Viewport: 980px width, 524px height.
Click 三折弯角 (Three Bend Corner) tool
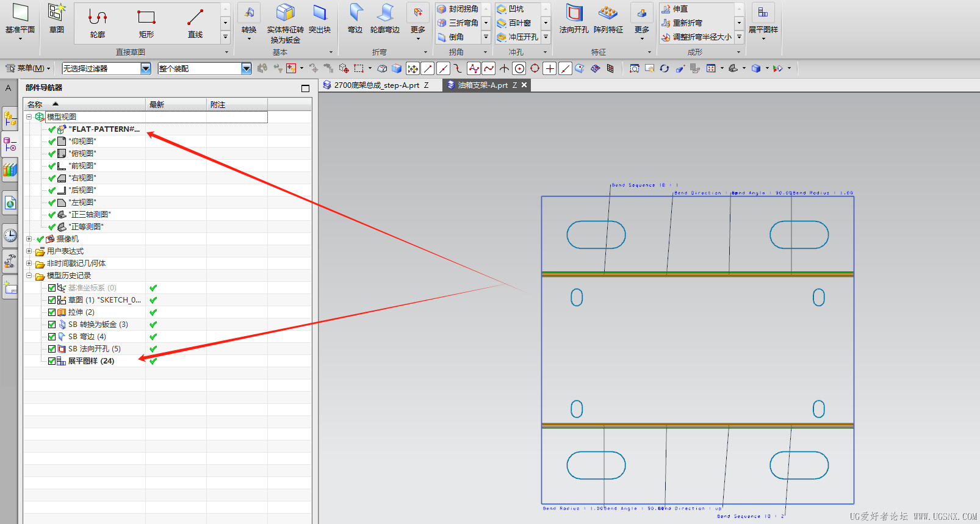point(458,23)
